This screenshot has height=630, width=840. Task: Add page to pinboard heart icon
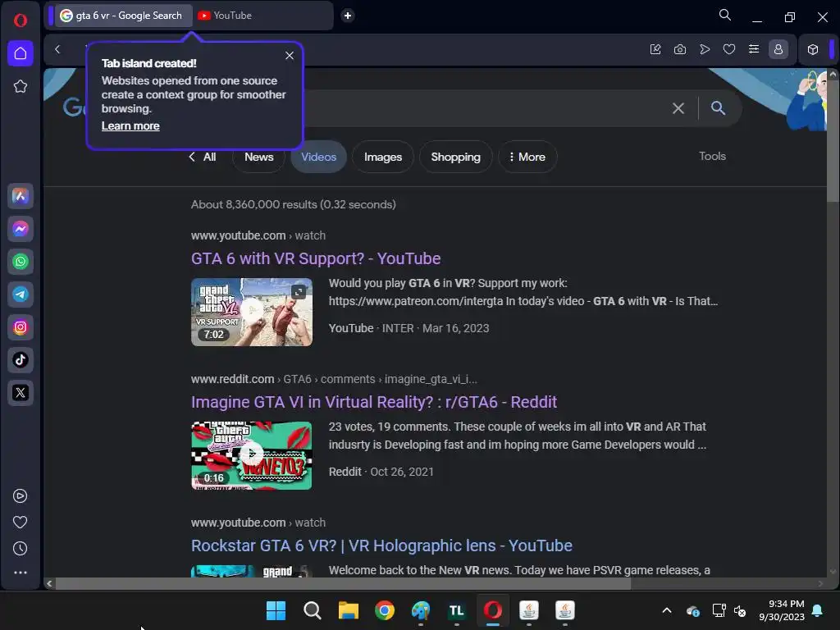tap(729, 50)
